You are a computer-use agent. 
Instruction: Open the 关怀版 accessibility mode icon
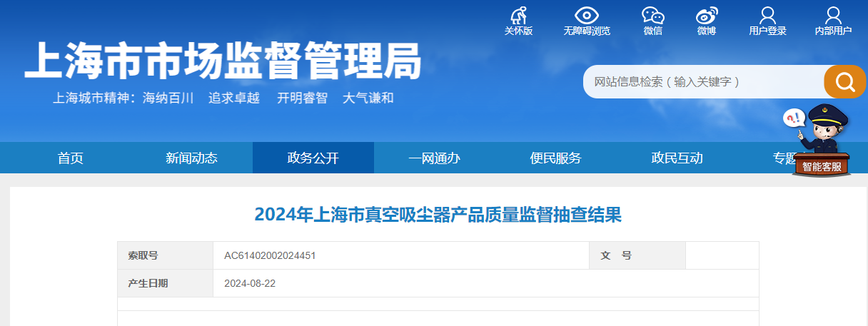point(518,15)
